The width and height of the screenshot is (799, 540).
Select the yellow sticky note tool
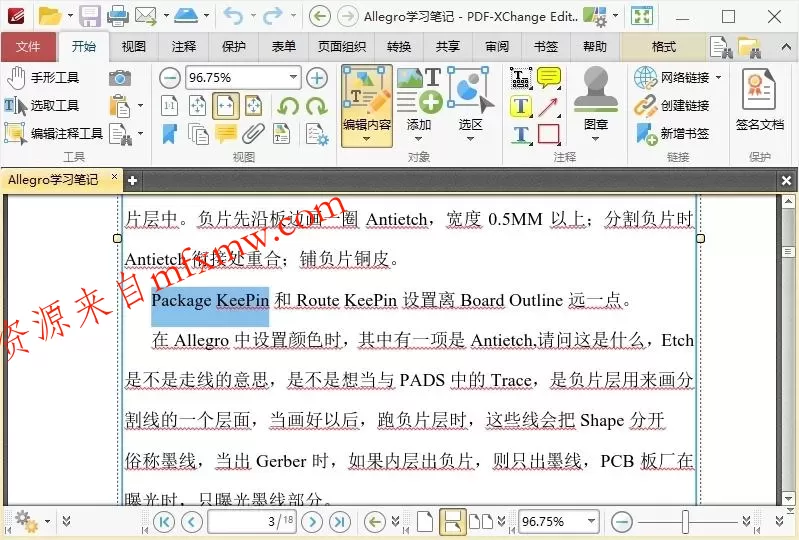pos(549,78)
